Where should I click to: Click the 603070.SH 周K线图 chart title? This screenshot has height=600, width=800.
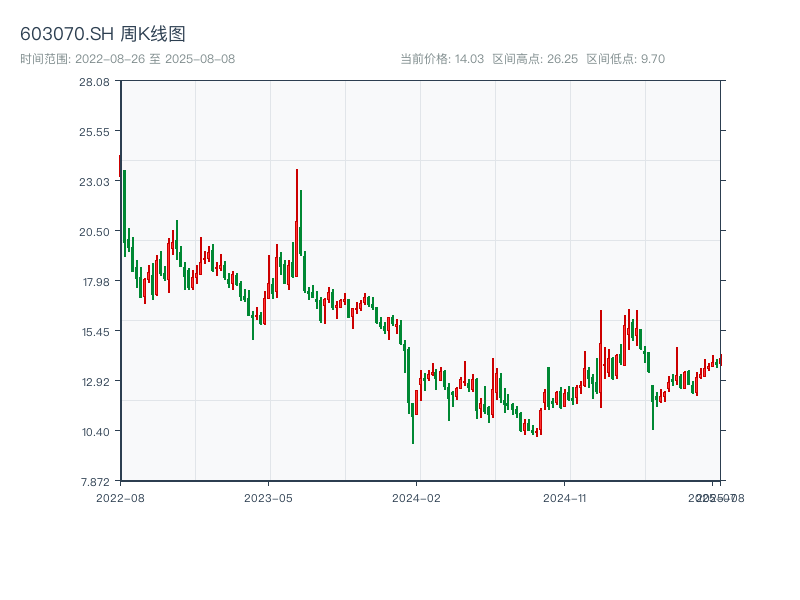click(x=103, y=35)
